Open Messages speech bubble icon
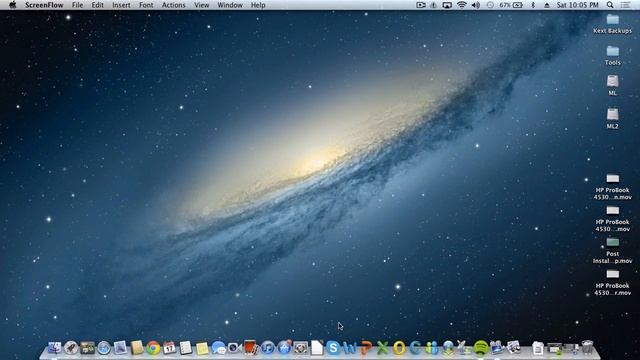This screenshot has width=640, height=360. [x=218, y=348]
